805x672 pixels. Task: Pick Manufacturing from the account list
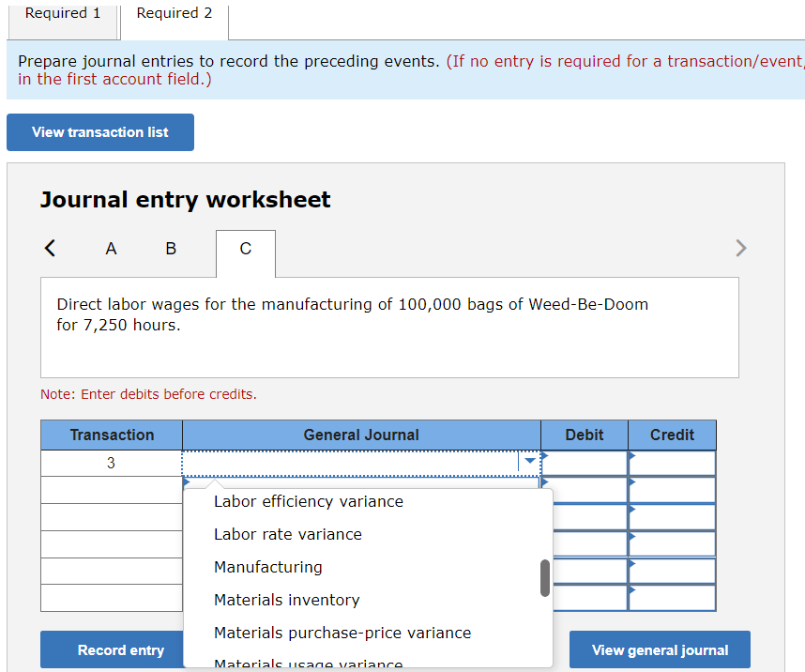tap(268, 567)
